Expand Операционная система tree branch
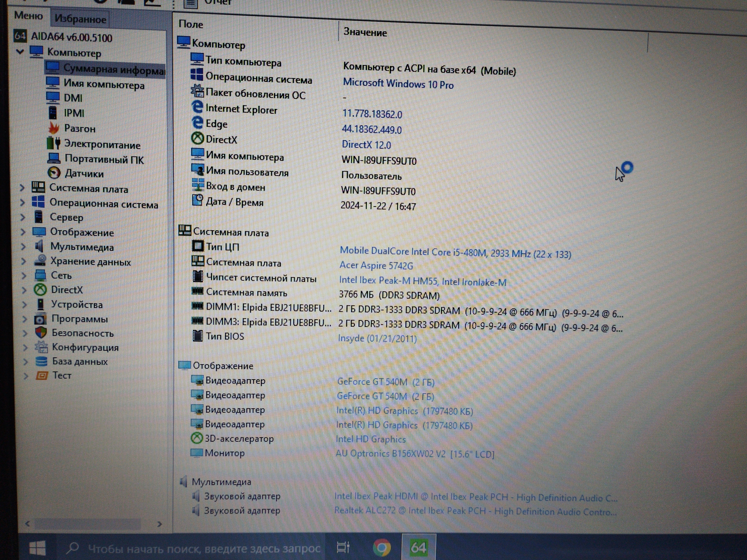 click(x=23, y=203)
